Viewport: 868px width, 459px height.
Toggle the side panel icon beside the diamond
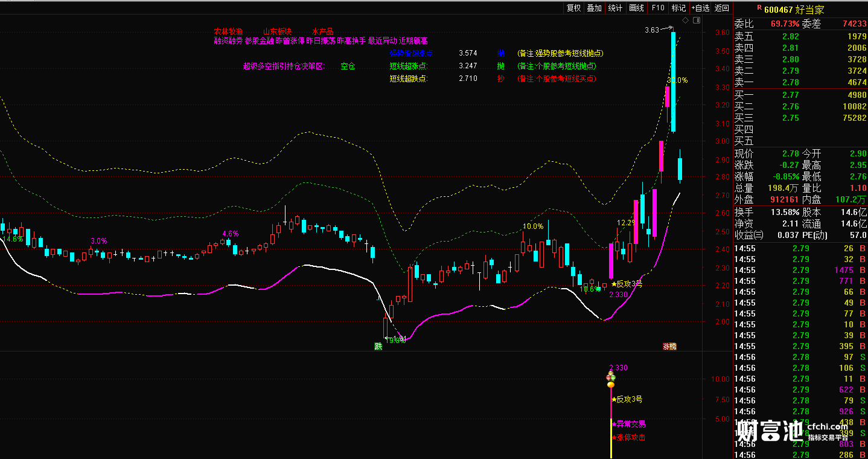[697, 21]
